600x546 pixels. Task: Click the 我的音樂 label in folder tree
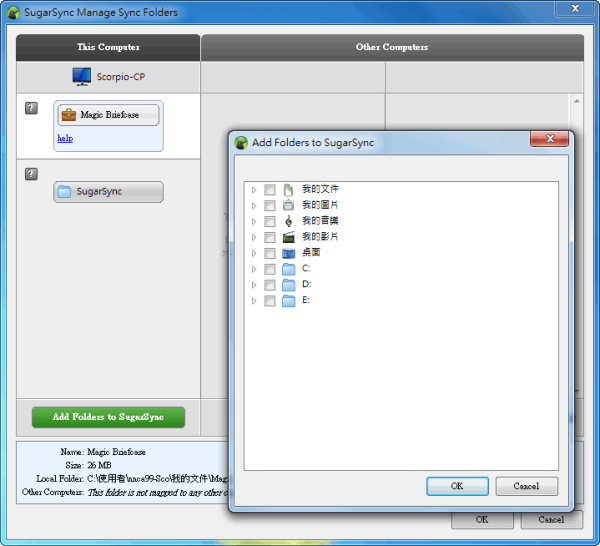click(x=320, y=221)
